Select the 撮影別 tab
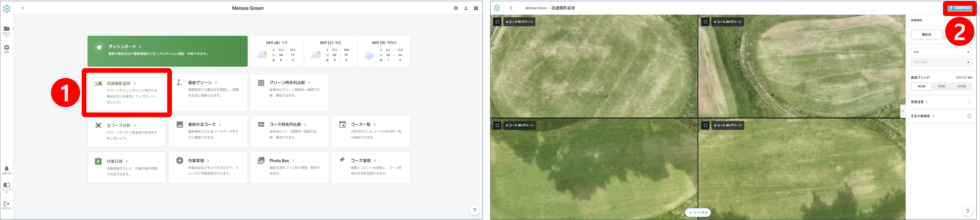Screen dimensions: 980x220 pyautogui.click(x=926, y=35)
